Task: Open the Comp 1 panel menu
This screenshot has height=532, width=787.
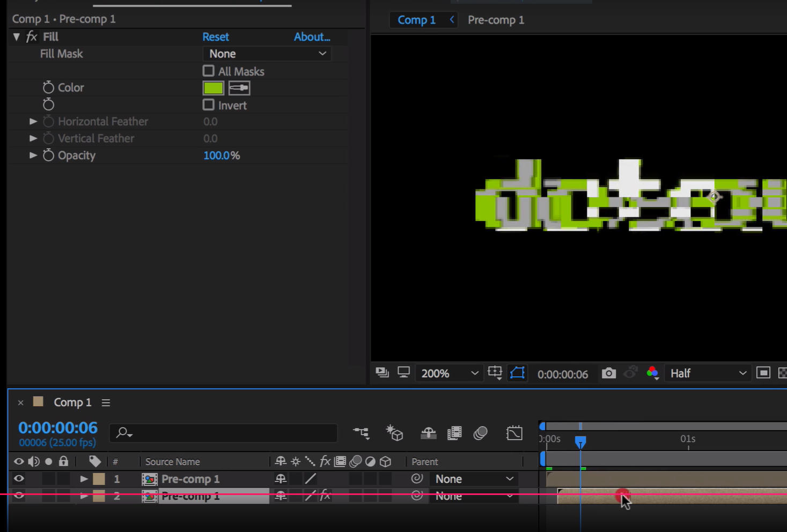Action: pyautogui.click(x=106, y=402)
